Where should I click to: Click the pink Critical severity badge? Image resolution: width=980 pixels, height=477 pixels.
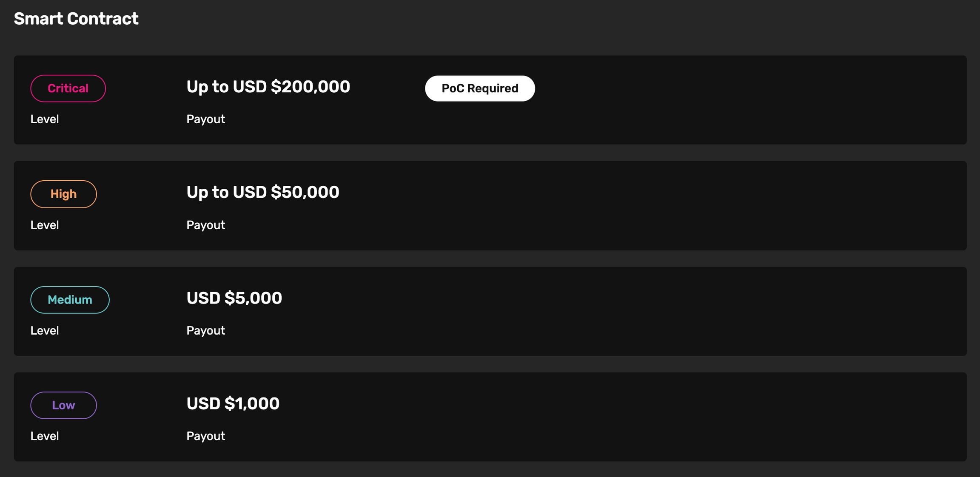click(x=68, y=88)
